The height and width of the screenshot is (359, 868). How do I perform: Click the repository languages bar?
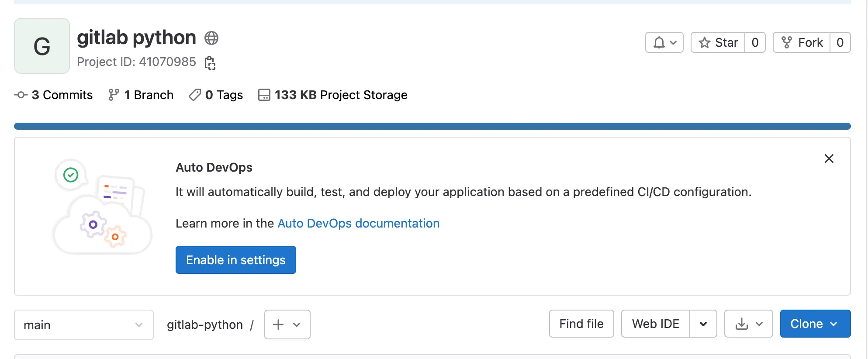tap(432, 126)
